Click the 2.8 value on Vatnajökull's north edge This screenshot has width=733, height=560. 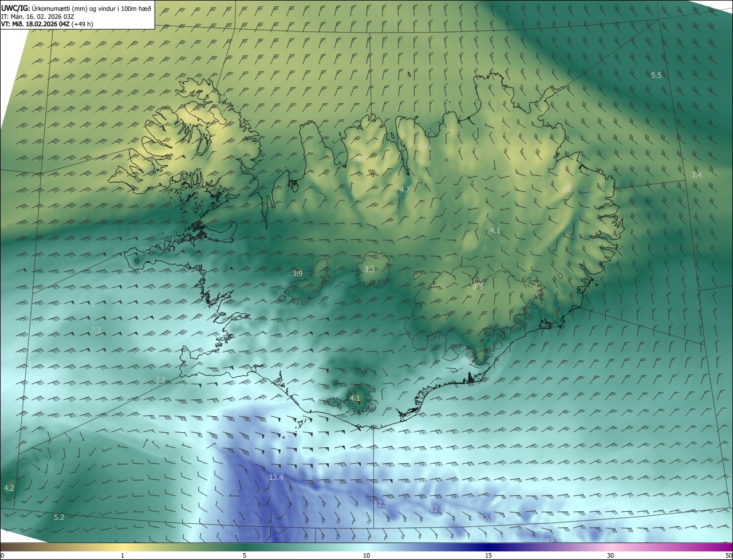pyautogui.click(x=479, y=286)
